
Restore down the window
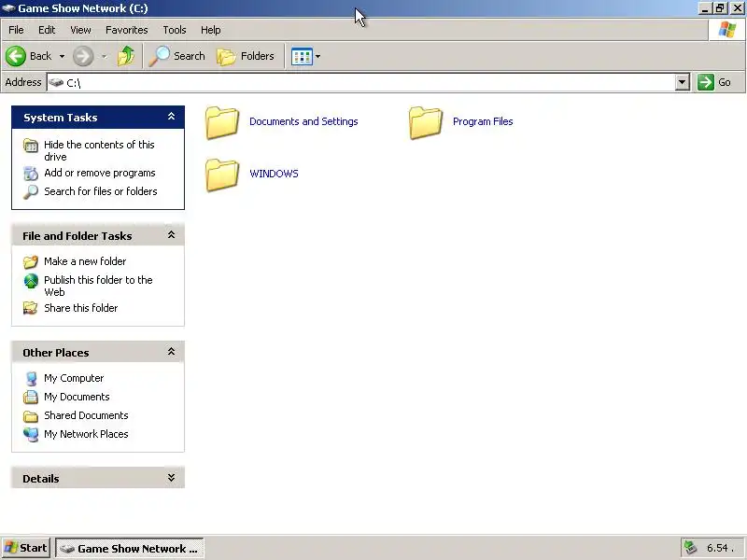[720, 8]
